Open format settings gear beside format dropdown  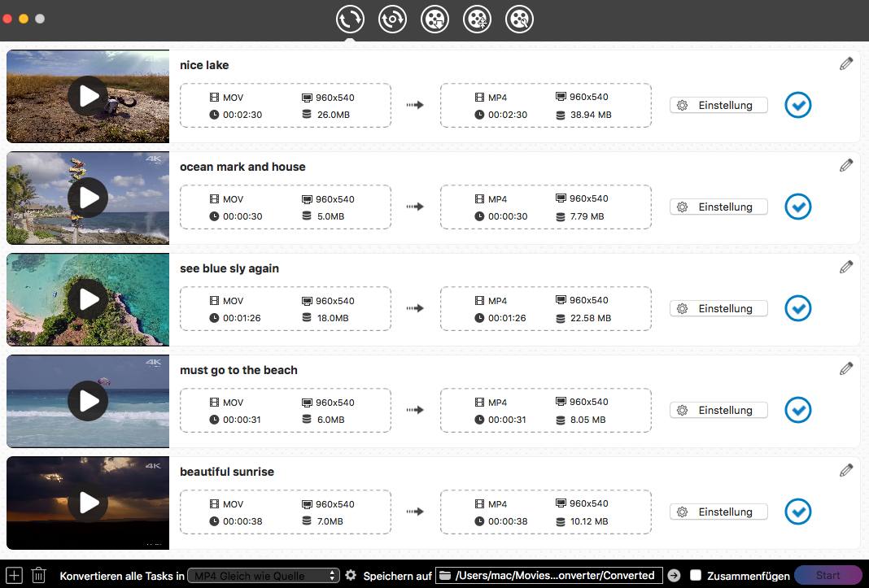(351, 575)
